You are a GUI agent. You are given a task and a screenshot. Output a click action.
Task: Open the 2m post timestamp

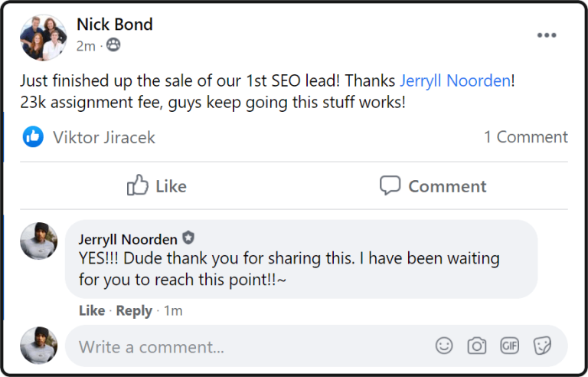86,46
